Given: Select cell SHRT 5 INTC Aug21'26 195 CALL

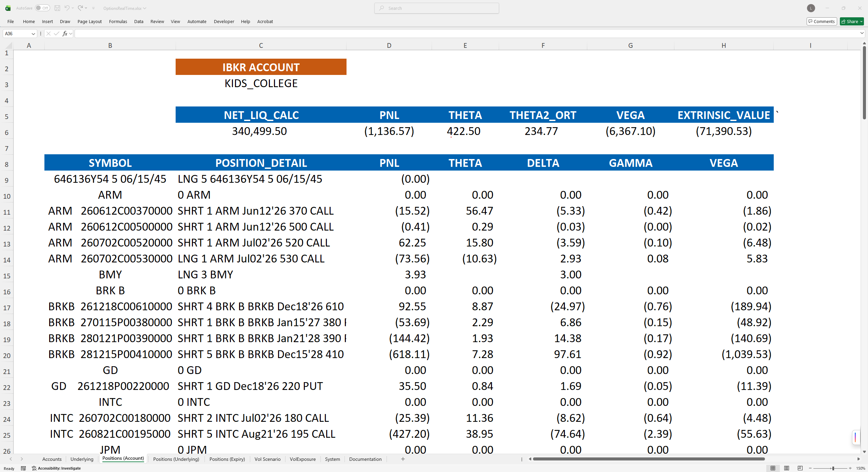Looking at the screenshot, I should point(261,434).
